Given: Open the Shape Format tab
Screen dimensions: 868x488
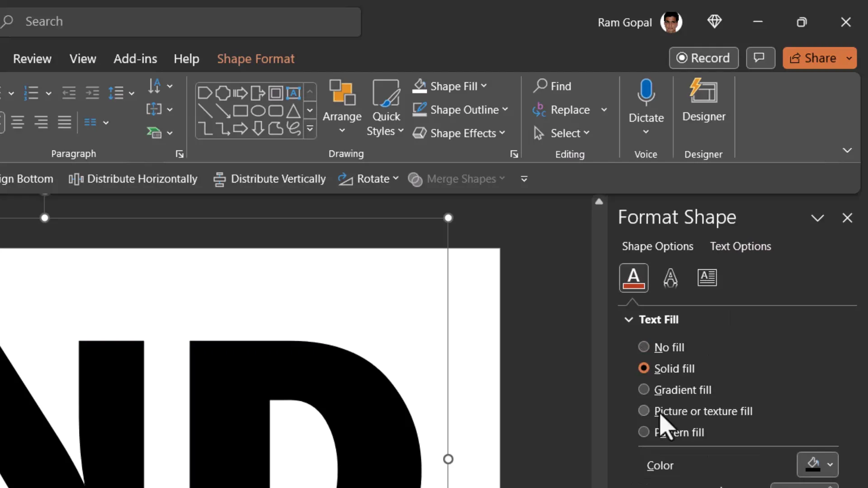Looking at the screenshot, I should (x=255, y=59).
